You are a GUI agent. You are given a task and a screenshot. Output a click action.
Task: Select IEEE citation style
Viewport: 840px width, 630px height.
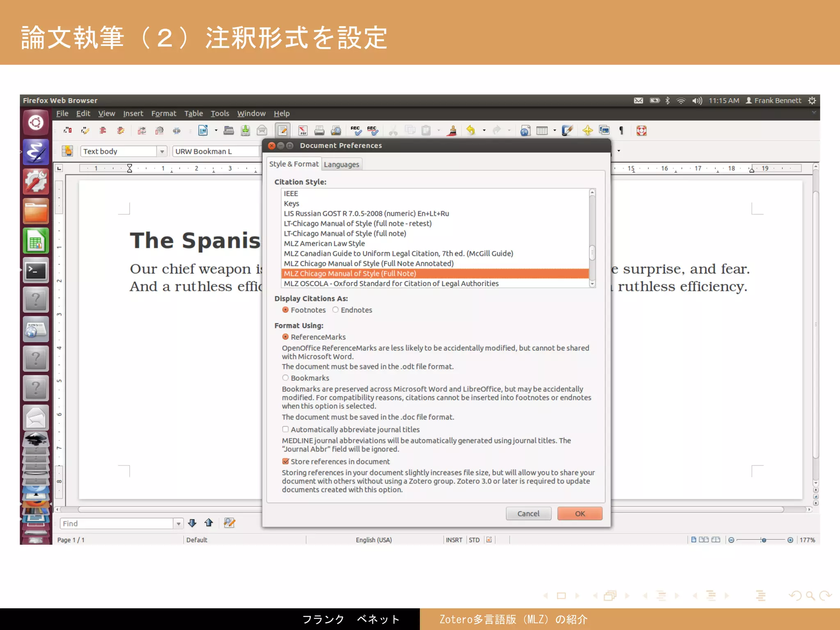[x=435, y=193]
